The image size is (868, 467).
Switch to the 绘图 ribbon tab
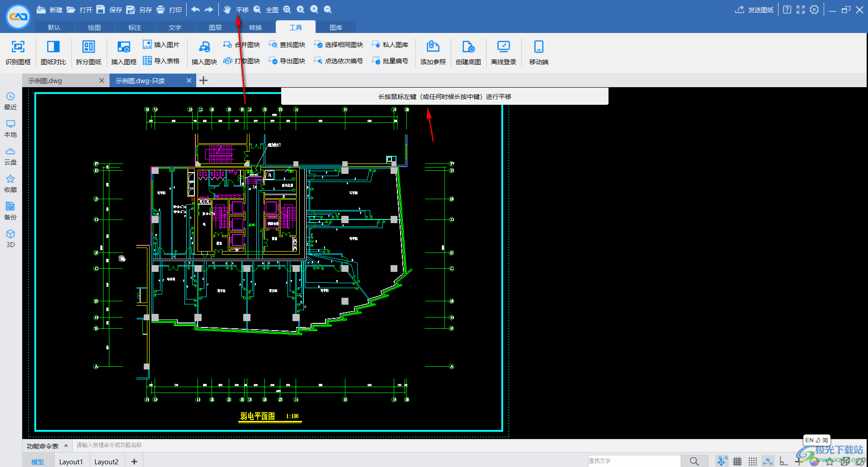tap(94, 27)
